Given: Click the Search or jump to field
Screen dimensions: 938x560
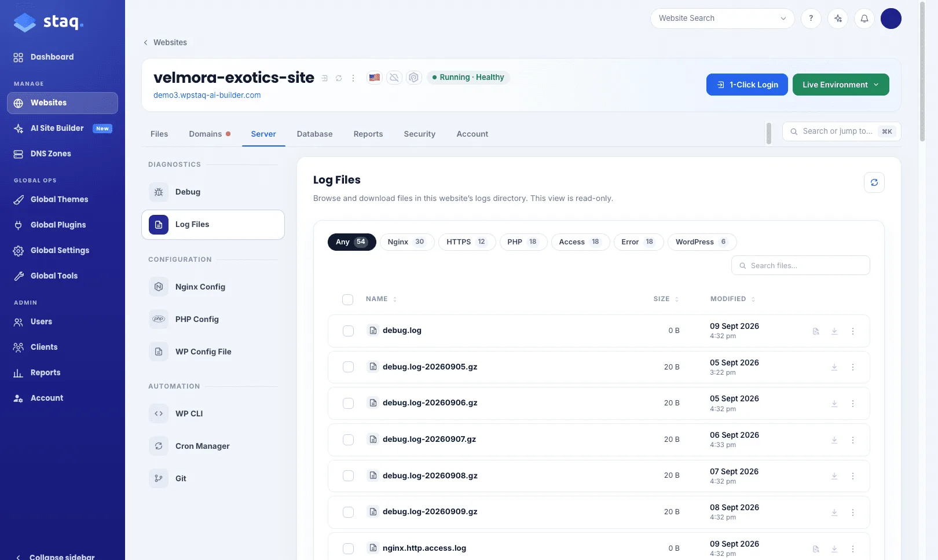Looking at the screenshot, I should pos(841,131).
